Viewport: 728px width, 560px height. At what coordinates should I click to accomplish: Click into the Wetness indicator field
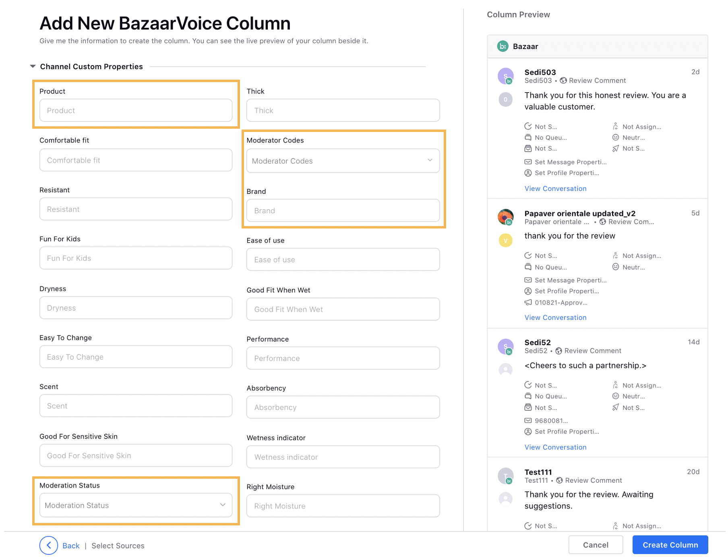coord(343,457)
